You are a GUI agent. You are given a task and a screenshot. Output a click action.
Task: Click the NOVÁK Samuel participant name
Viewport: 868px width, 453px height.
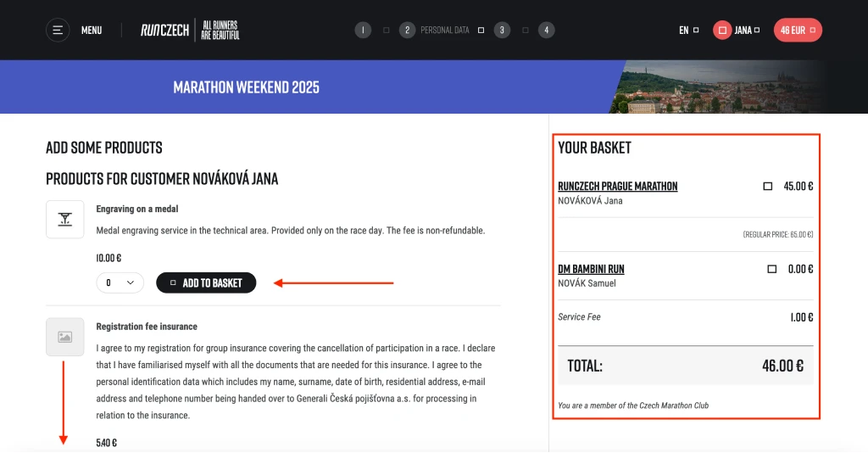pos(587,283)
